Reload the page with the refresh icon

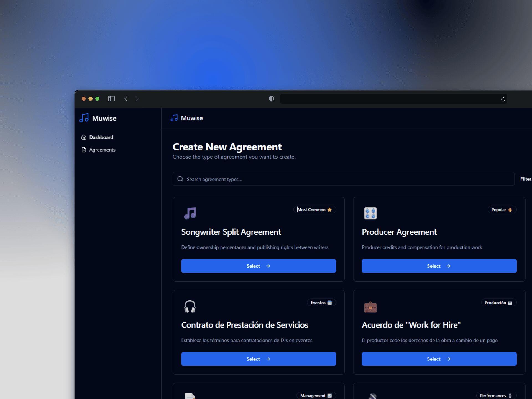tap(503, 99)
